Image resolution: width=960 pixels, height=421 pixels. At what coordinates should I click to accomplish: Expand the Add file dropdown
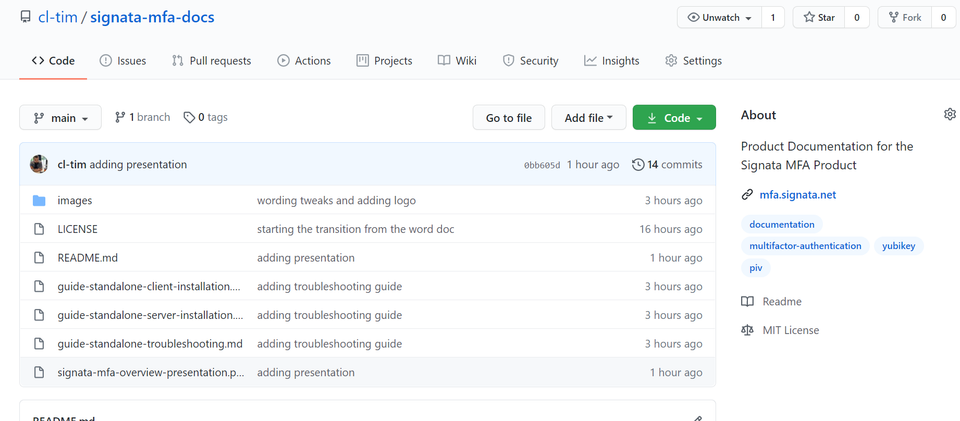pos(589,117)
